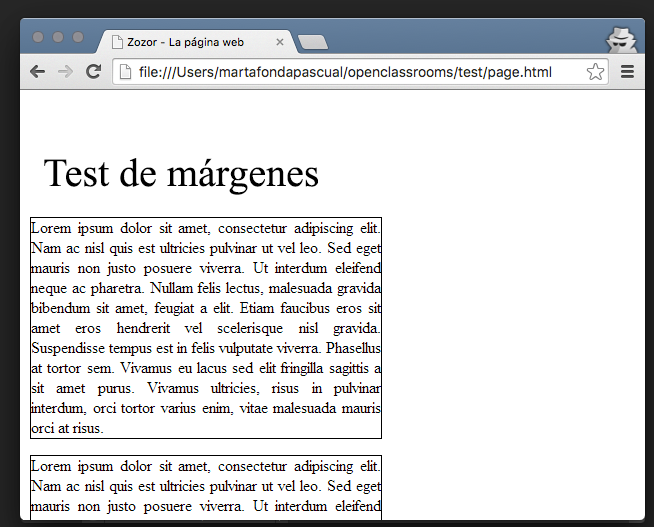Image resolution: width=654 pixels, height=527 pixels.
Task: Click the yellow minimize window button
Action: (58, 37)
